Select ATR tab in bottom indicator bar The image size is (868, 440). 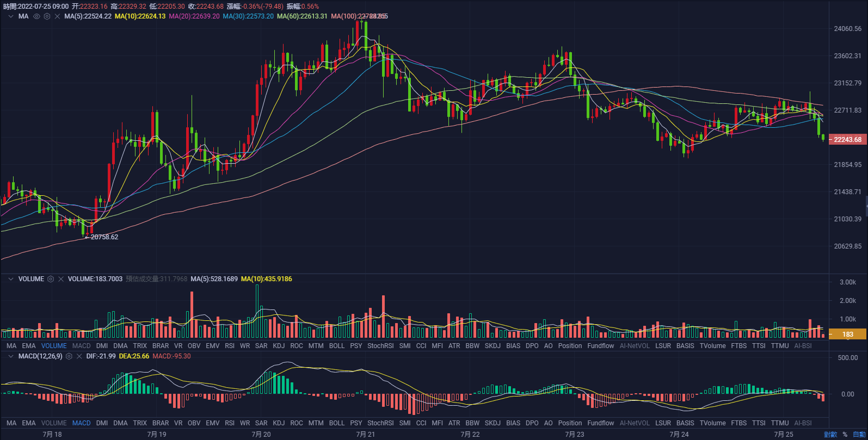[454, 423]
